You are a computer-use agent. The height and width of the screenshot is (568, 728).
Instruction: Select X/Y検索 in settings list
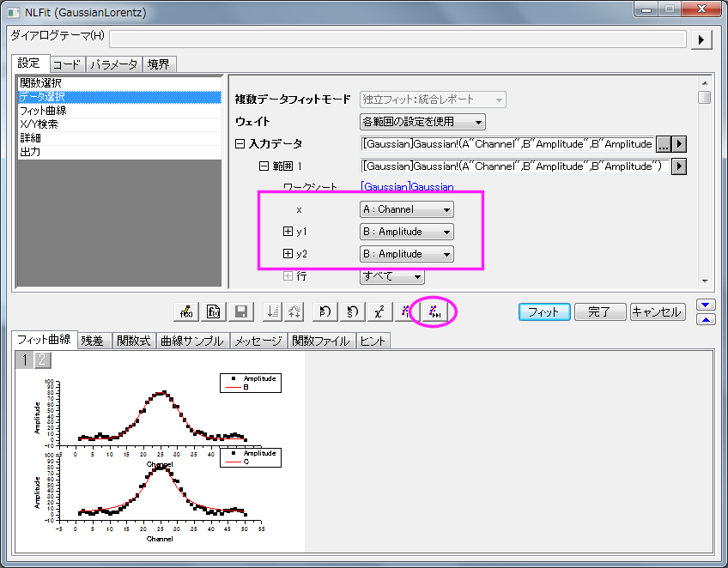119,124
